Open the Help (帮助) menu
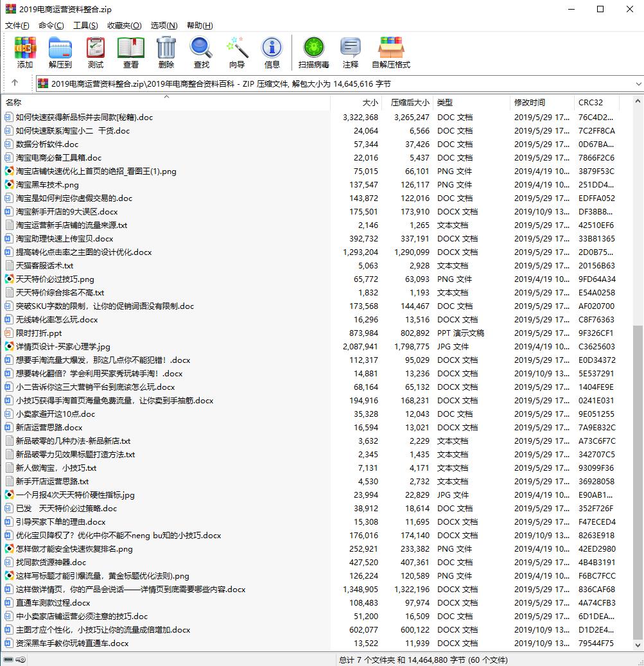Image resolution: width=644 pixels, height=666 pixels. coord(200,26)
